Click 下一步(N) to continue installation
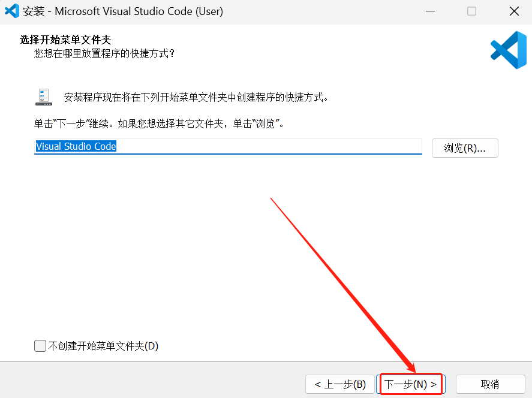This screenshot has width=532, height=398. point(411,384)
